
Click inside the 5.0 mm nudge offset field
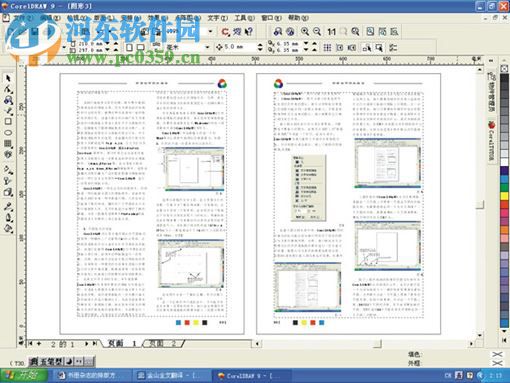click(x=239, y=47)
